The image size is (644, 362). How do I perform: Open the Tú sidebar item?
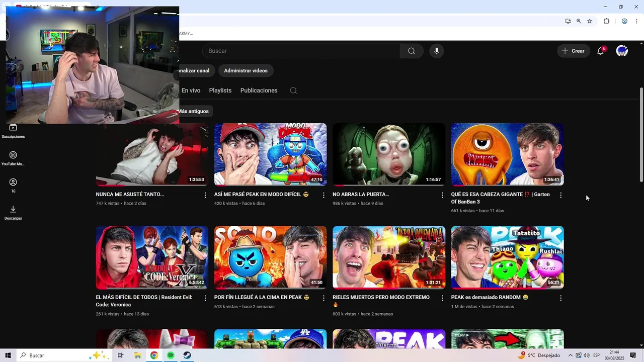pos(13,186)
